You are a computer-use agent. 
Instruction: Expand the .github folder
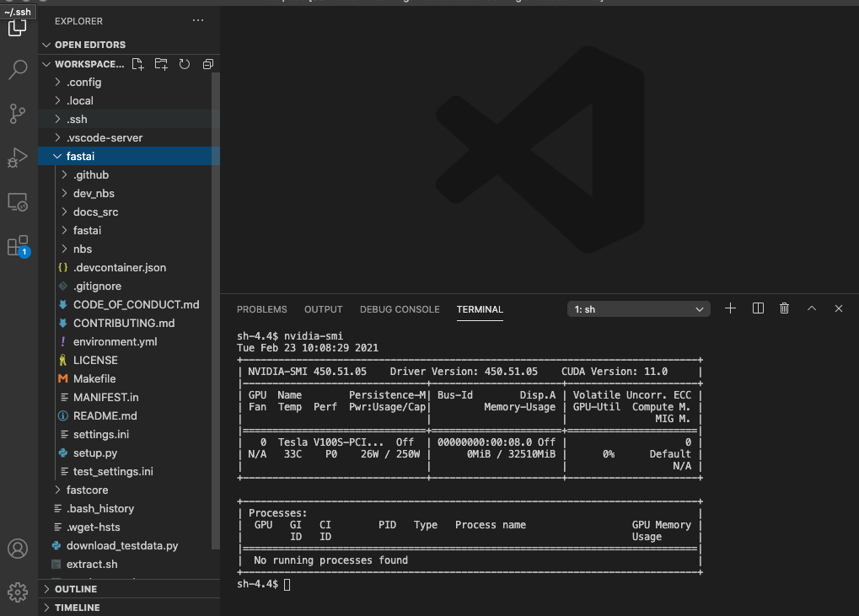[x=129, y=175]
